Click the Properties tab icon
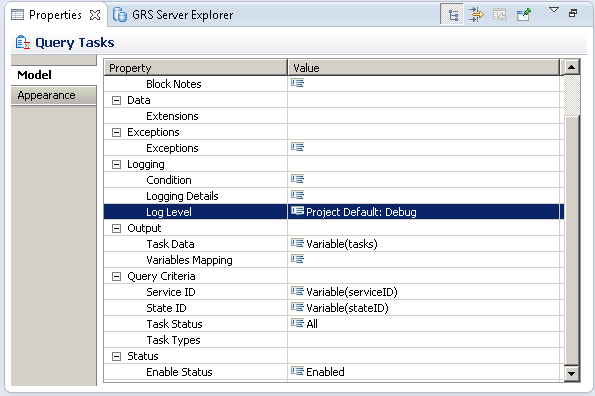This screenshot has width=595, height=396. point(17,15)
